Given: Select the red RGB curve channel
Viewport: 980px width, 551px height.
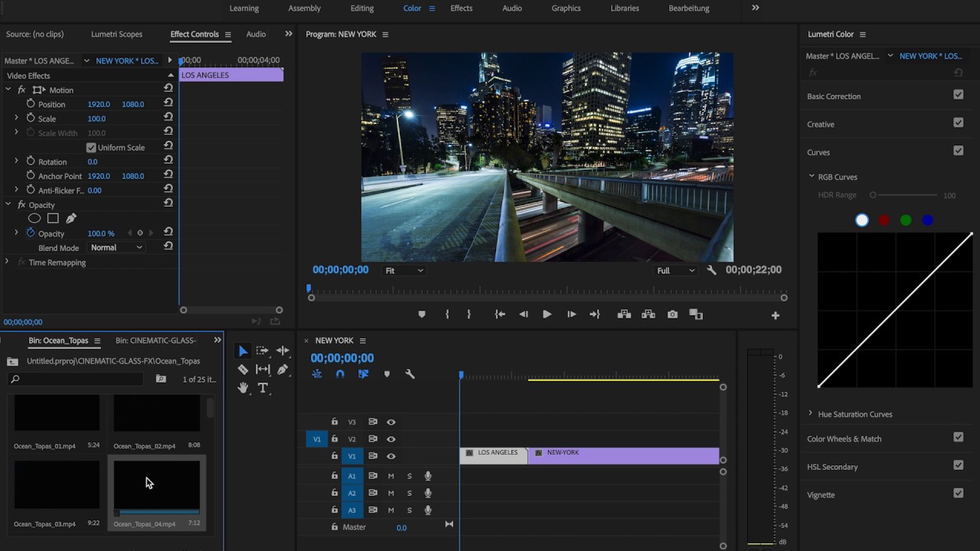Looking at the screenshot, I should [x=884, y=220].
